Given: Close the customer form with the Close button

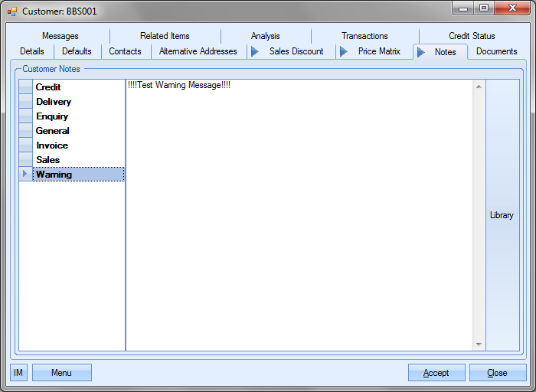Looking at the screenshot, I should tap(497, 373).
